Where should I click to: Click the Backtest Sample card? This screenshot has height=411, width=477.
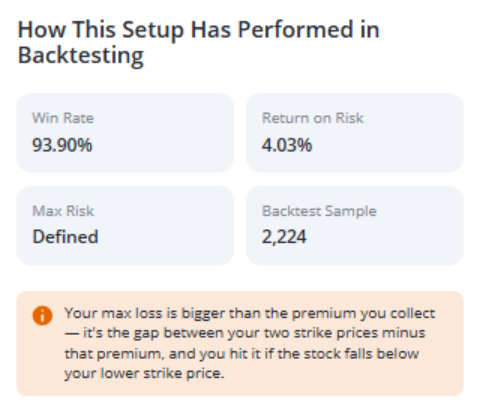tap(355, 226)
